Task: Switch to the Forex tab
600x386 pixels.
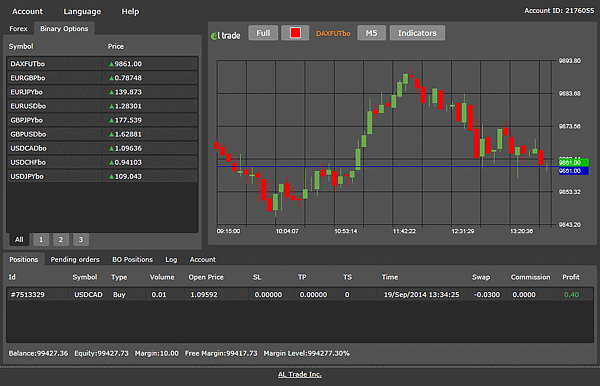Action: pyautogui.click(x=18, y=29)
